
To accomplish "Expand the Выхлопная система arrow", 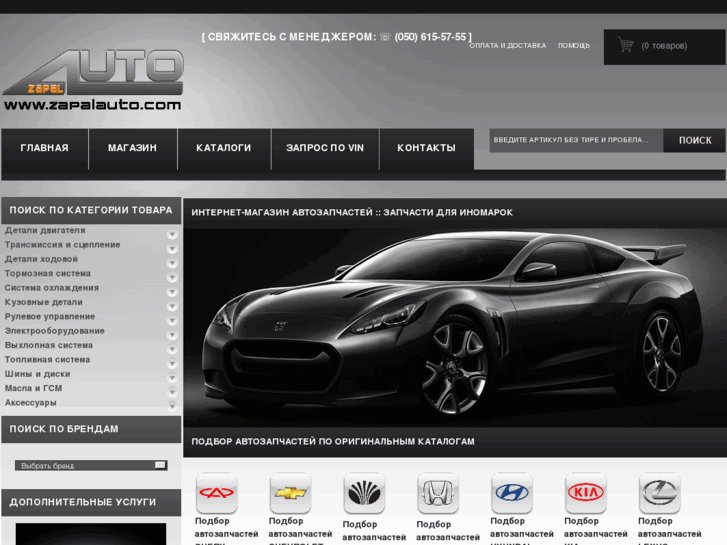I will [172, 350].
